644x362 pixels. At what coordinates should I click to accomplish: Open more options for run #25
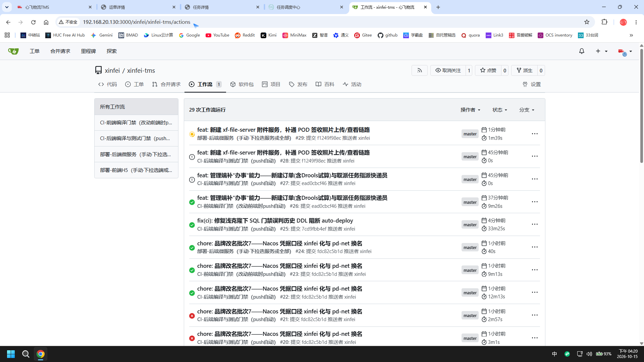pyautogui.click(x=535, y=225)
